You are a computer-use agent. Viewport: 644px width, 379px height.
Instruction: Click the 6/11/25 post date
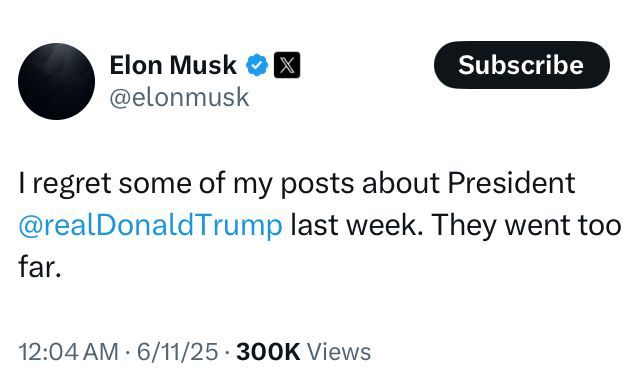click(x=177, y=352)
